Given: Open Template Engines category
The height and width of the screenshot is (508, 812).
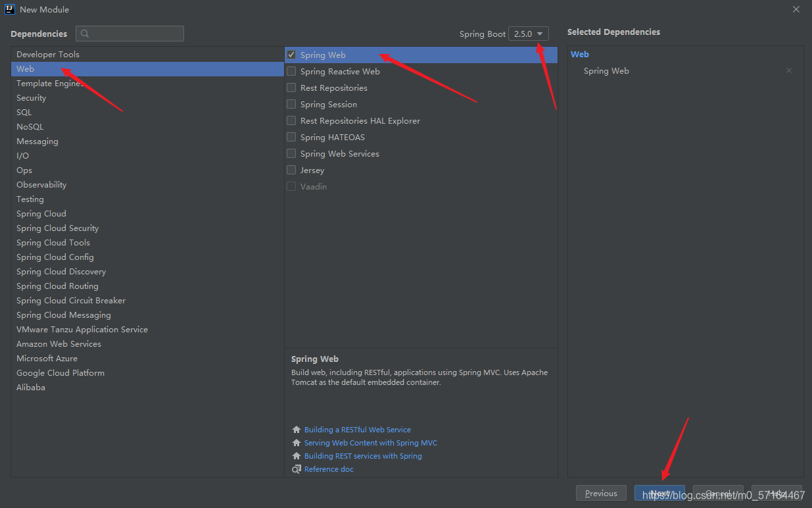Looking at the screenshot, I should point(147,83).
